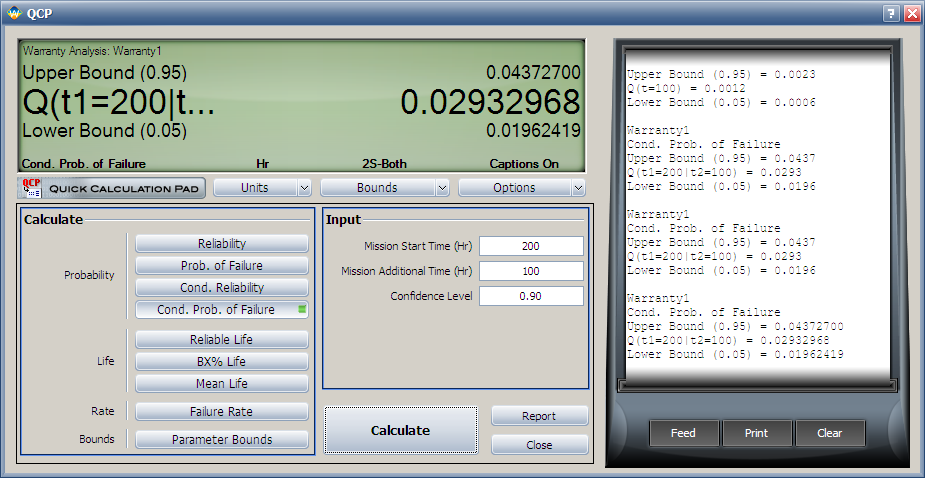Click the 'Captions On' status in display
The width and height of the screenshot is (925, 478).
(x=524, y=164)
